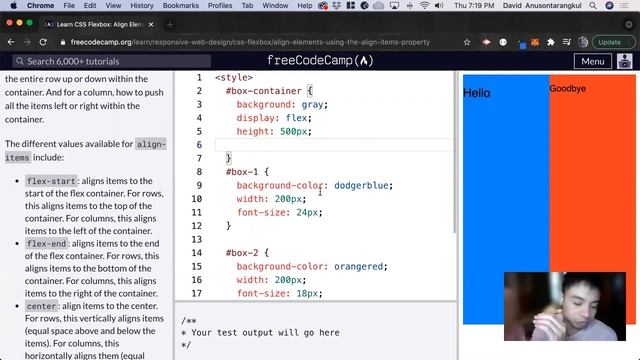640x360 pixels.
Task: Open the Bookmarks menu
Action: pyautogui.click(x=180, y=5)
